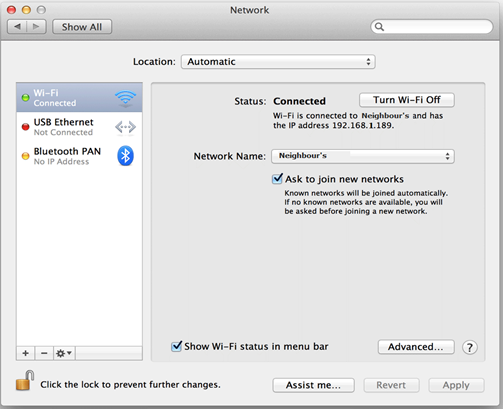Click the Wi-Fi signal icon in sidebar
The width and height of the screenshot is (503, 409).
pyautogui.click(x=125, y=98)
